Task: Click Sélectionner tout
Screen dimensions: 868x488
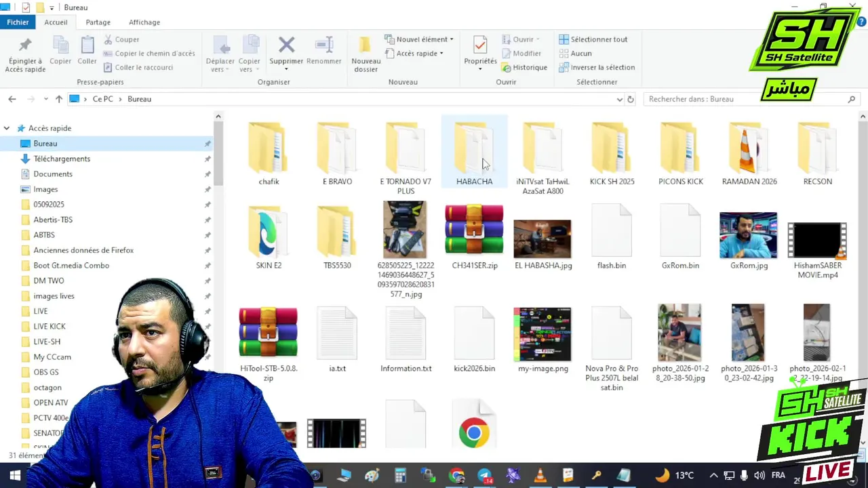Action: pos(593,39)
